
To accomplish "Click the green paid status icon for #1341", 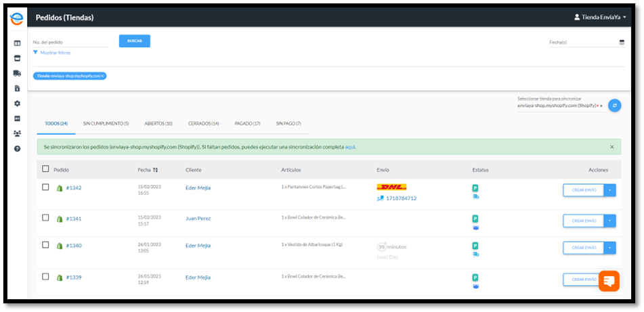I will (x=475, y=219).
